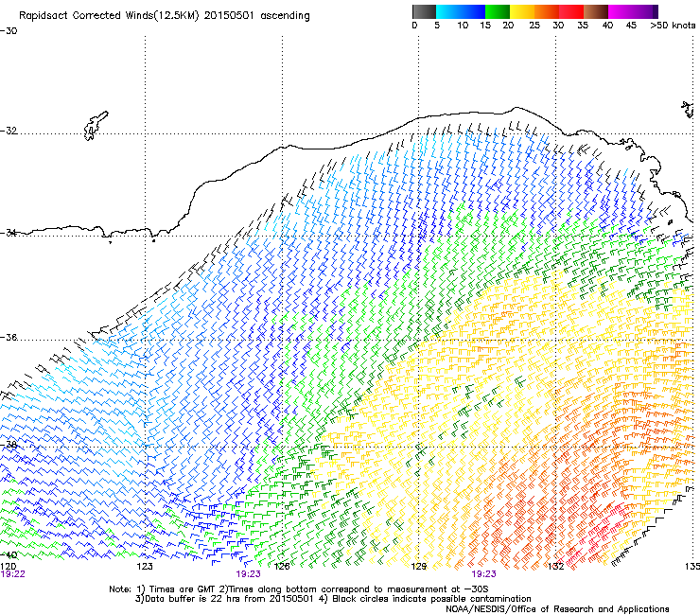
Task: Click the '45' value under color scale
Action: [631, 26]
